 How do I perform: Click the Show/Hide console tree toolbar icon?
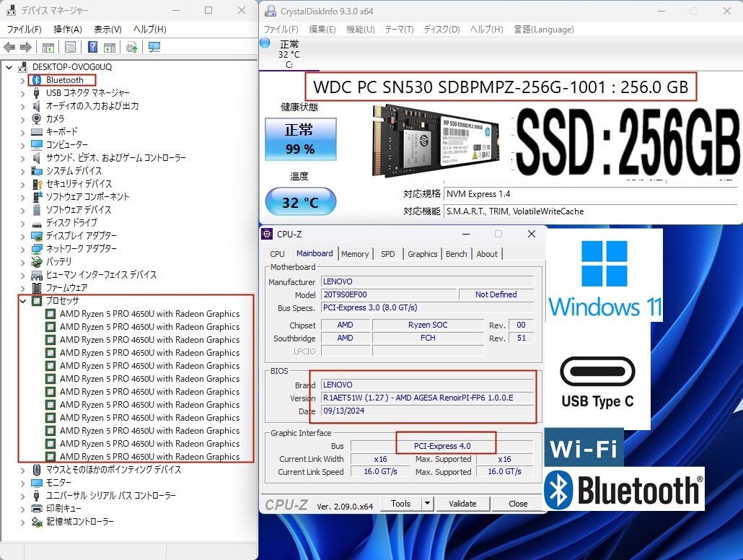48,48
